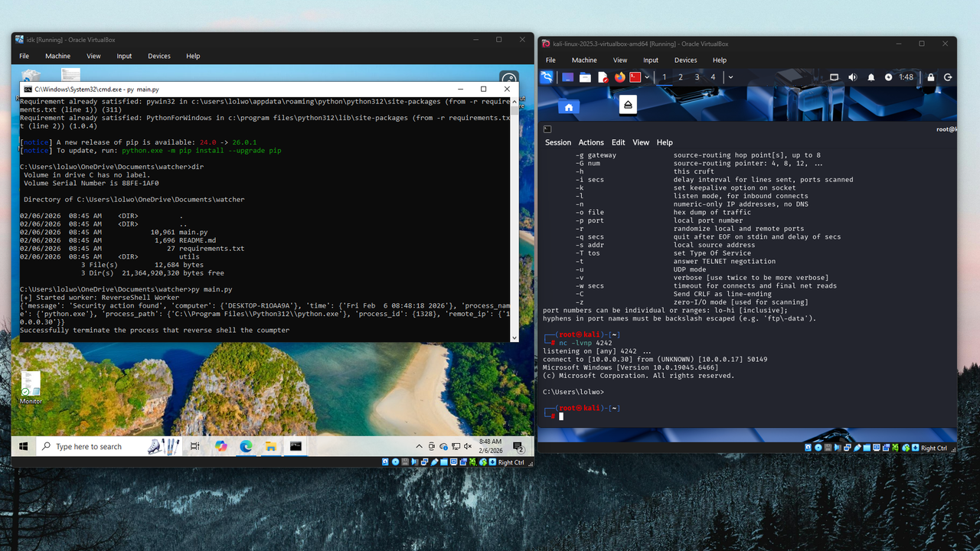Image resolution: width=980 pixels, height=551 pixels.
Task: Open the View menu of idk VirtualBox window
Action: coord(93,56)
